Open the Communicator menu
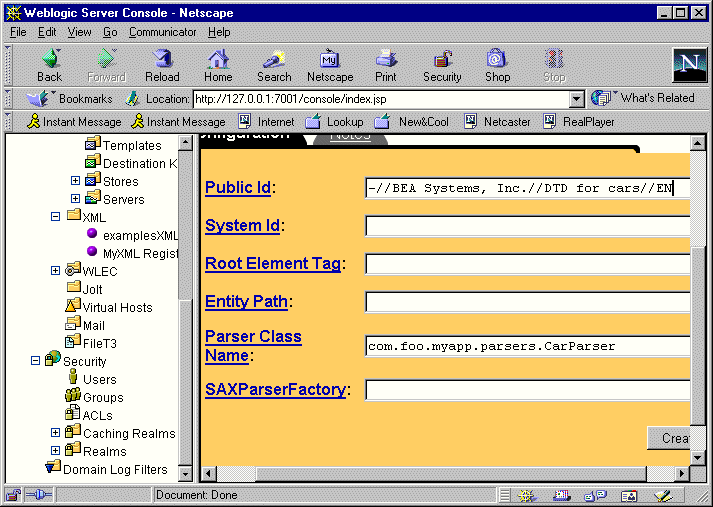The height and width of the screenshot is (507, 713). (162, 32)
